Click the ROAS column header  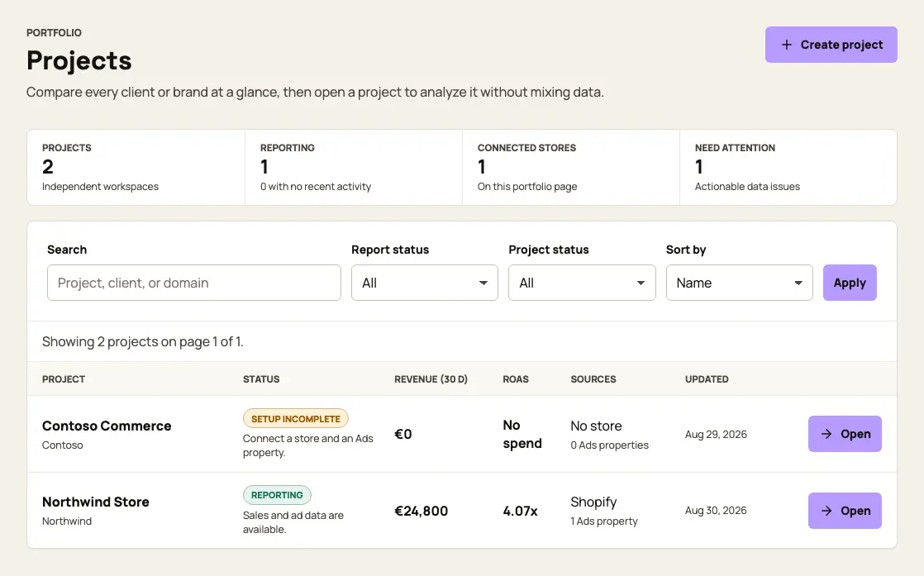click(516, 379)
